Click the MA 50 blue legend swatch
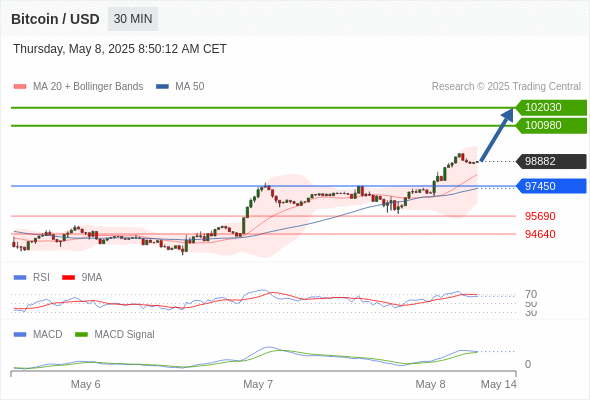Image resolution: width=590 pixels, height=400 pixels. pyautogui.click(x=162, y=87)
